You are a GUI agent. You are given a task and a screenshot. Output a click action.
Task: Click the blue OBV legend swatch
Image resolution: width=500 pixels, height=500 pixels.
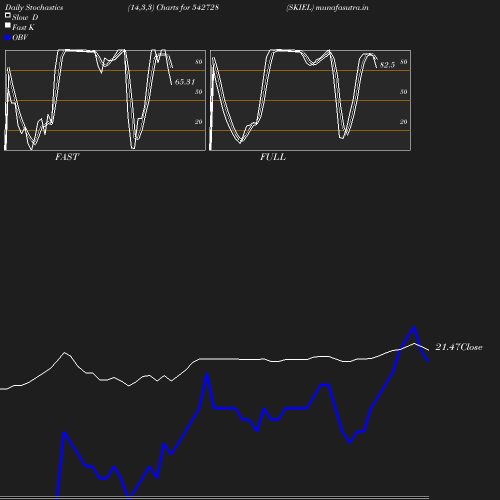[8, 38]
